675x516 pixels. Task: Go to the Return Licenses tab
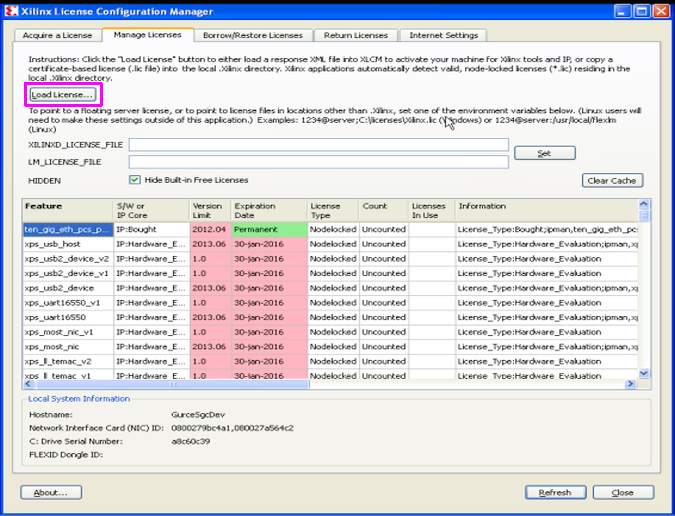click(356, 35)
